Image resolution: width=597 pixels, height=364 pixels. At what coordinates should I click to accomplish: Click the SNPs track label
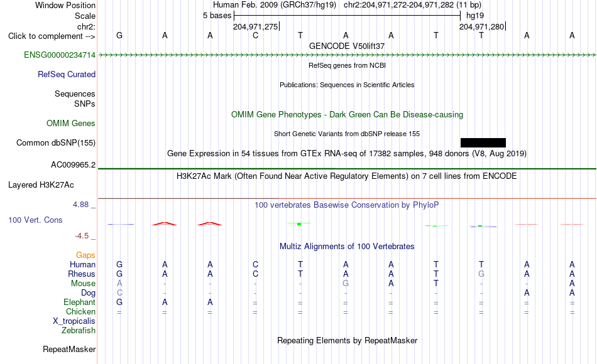pyautogui.click(x=85, y=104)
